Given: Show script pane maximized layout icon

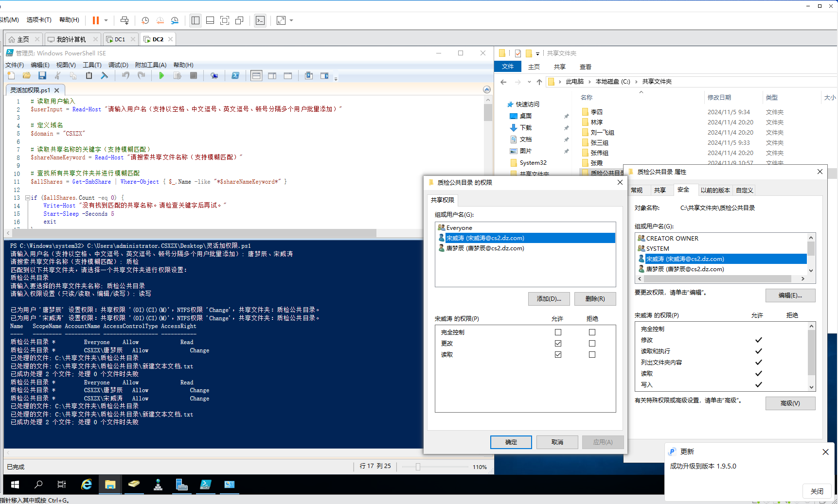Looking at the screenshot, I should tap(288, 76).
